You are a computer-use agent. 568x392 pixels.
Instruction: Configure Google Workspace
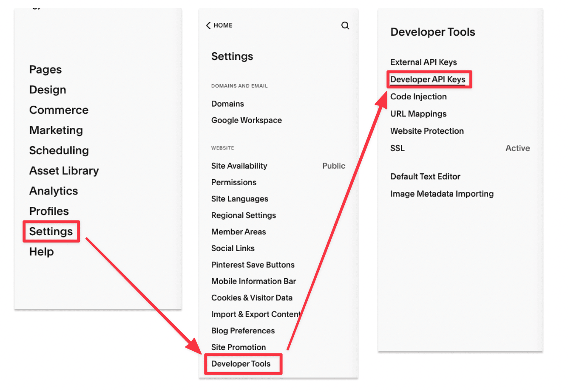(x=246, y=120)
